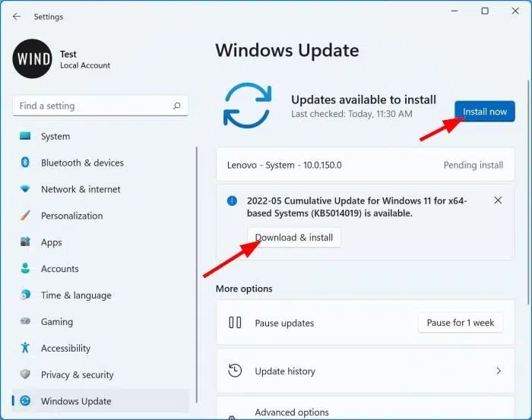Click the Gaming controller icon
This screenshot has height=420, width=532.
click(x=25, y=321)
